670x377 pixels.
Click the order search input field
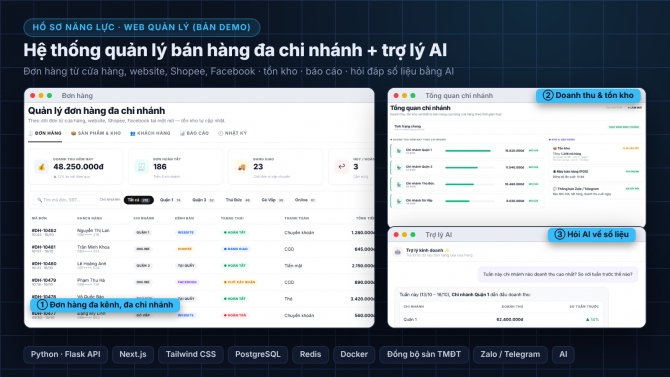(65, 200)
